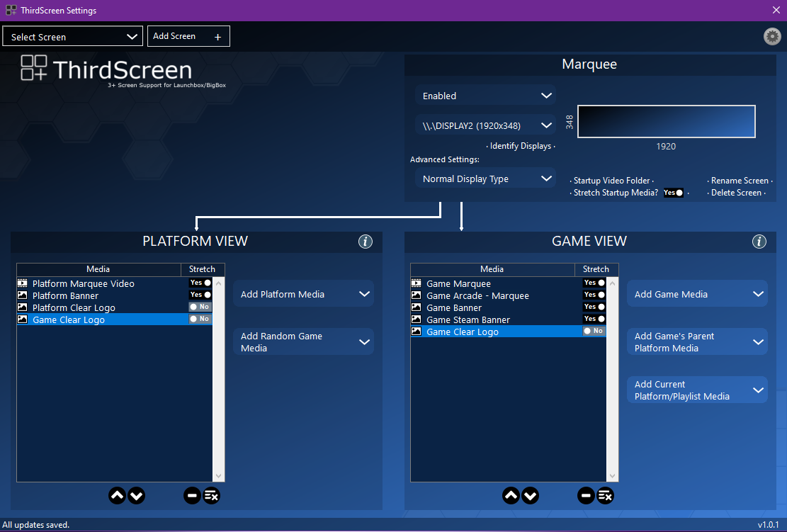Select Game Marquee row
787x532 pixels.
click(x=509, y=283)
